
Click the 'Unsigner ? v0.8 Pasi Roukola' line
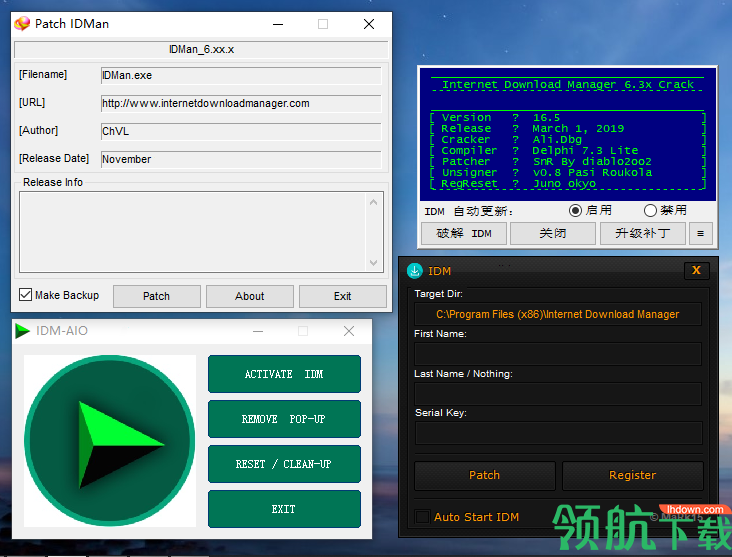pyautogui.click(x=547, y=172)
